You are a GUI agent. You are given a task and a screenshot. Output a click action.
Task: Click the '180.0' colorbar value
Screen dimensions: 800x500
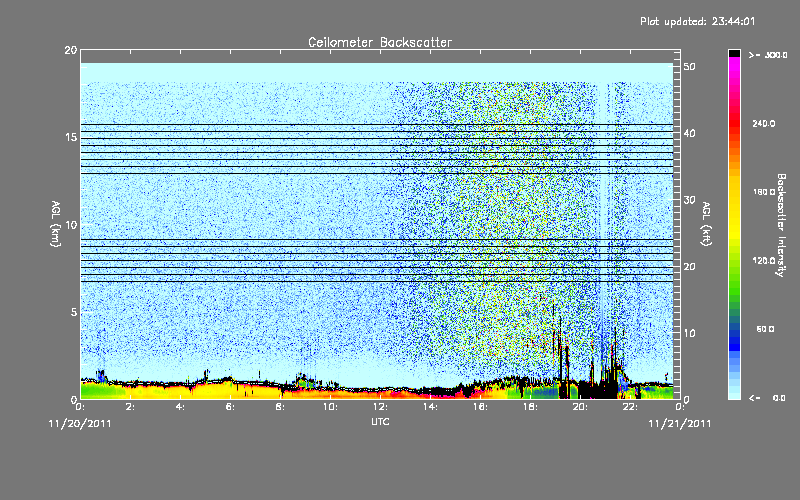[764, 192]
